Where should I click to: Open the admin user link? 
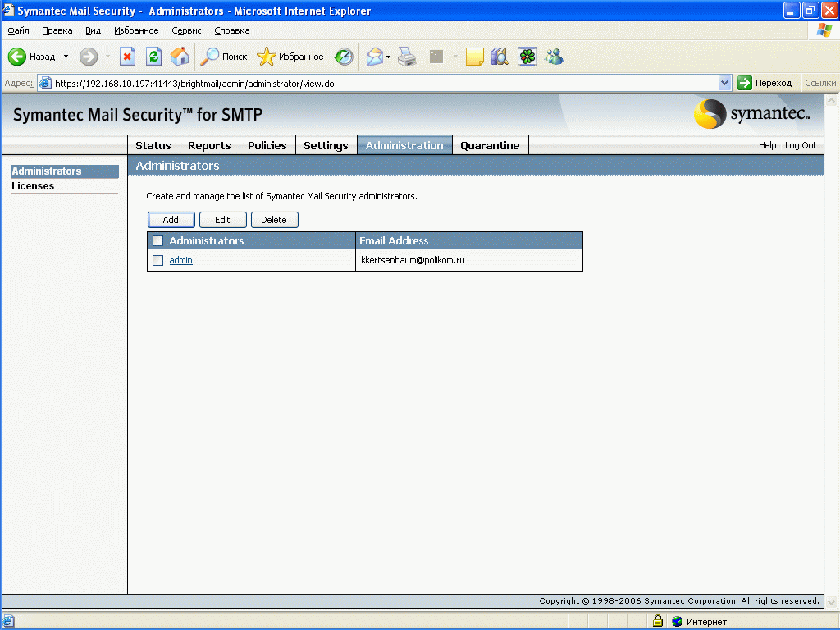click(x=180, y=260)
